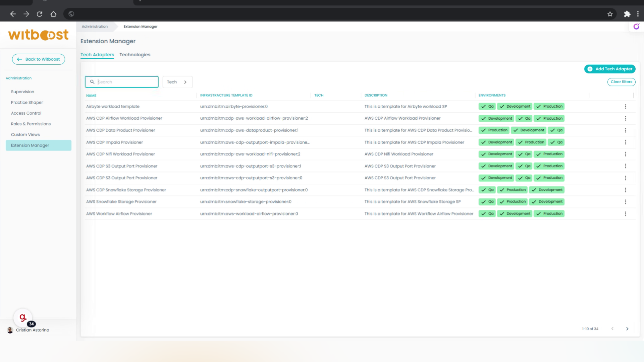Screen dimensions: 644x362
Task: Click Administration breadcrumb
Action: pos(95,26)
